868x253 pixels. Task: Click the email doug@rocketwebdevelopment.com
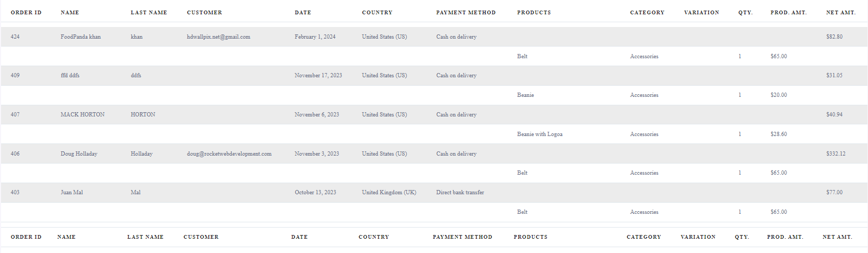[229, 153]
